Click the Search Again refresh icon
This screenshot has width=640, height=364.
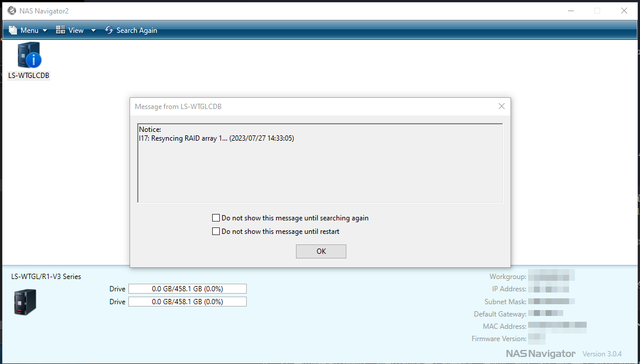(108, 30)
